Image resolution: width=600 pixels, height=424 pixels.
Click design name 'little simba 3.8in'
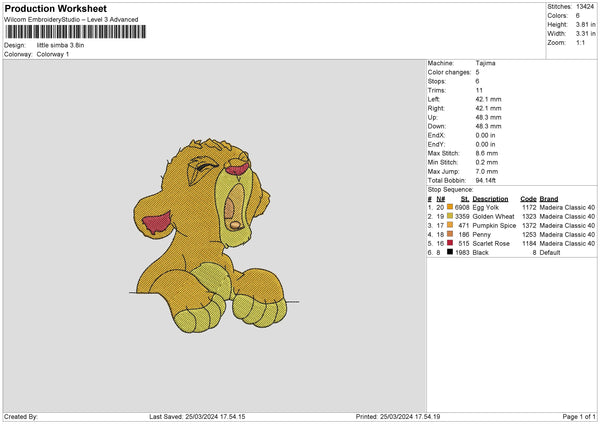click(x=60, y=45)
